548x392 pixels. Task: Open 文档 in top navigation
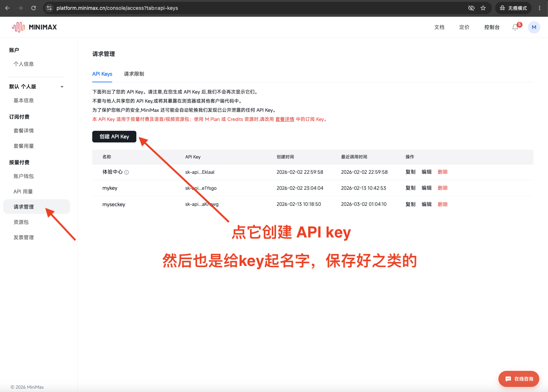click(x=439, y=27)
